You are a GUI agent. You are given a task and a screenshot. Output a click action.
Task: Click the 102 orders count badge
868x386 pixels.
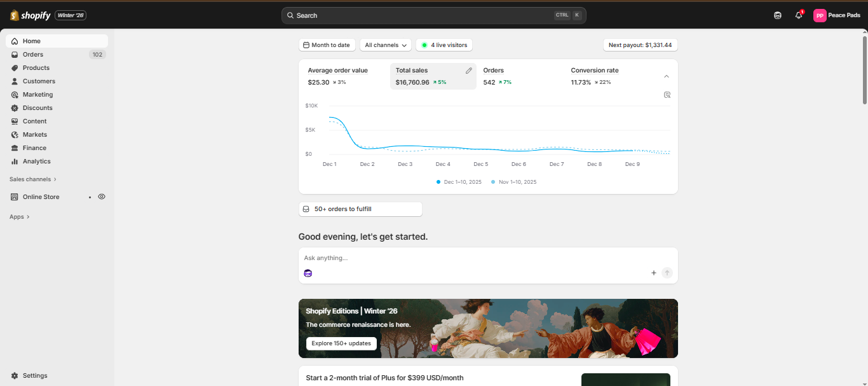click(97, 55)
